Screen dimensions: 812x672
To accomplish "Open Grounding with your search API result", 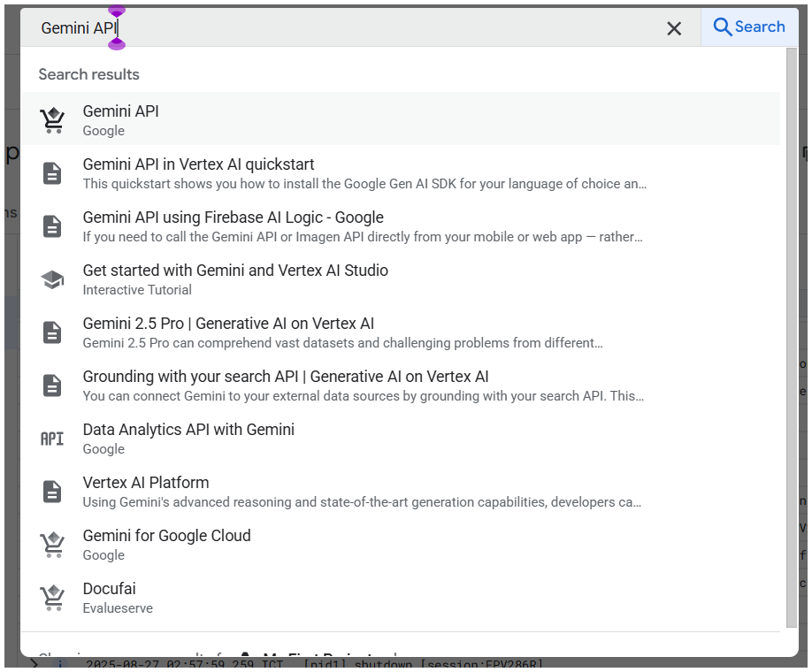I will (x=401, y=386).
